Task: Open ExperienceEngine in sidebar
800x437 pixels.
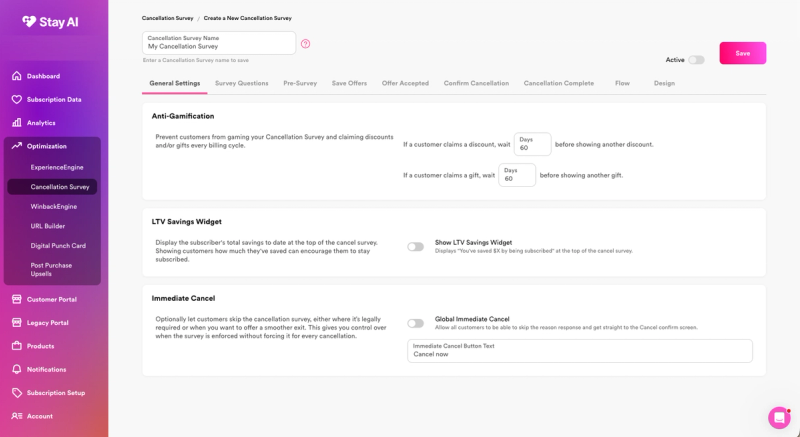Action: pos(57,167)
